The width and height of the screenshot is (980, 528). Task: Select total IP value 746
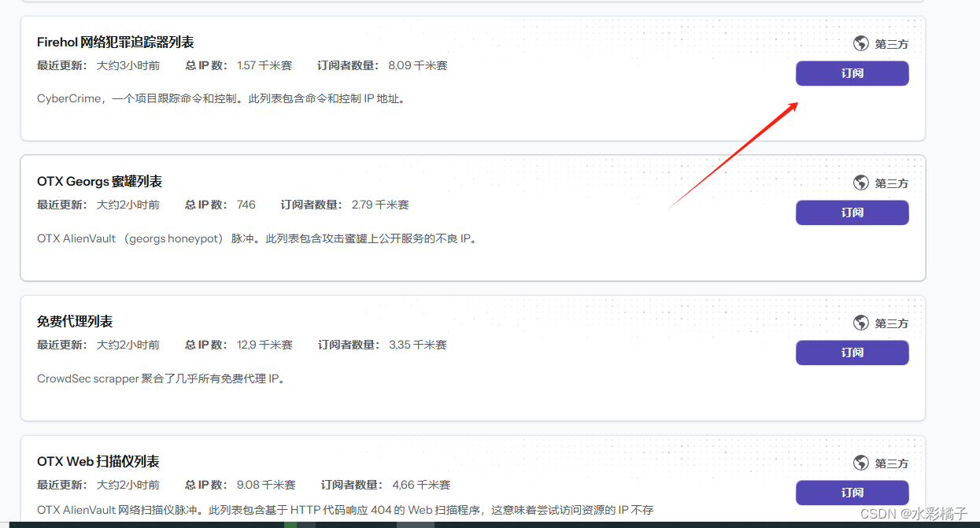246,205
